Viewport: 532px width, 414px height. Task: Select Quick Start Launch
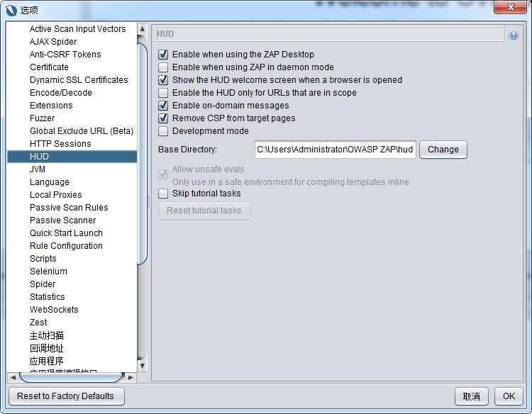click(66, 233)
